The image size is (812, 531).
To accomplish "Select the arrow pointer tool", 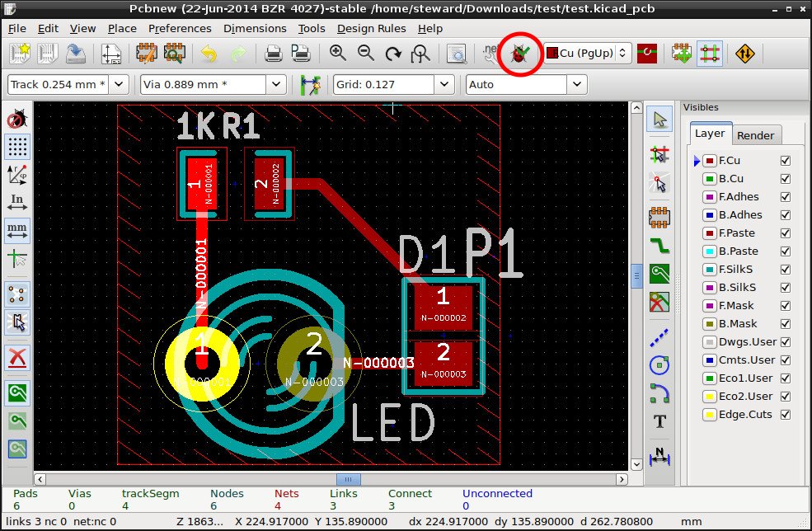I will (x=659, y=120).
